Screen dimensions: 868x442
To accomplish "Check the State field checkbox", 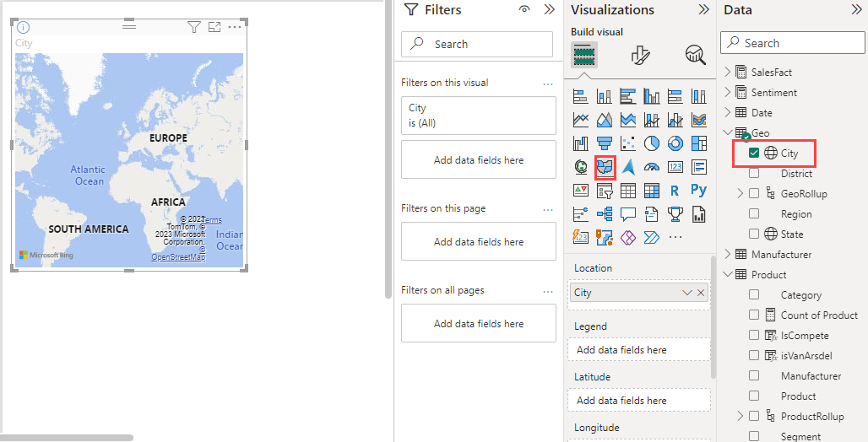I will [x=754, y=234].
